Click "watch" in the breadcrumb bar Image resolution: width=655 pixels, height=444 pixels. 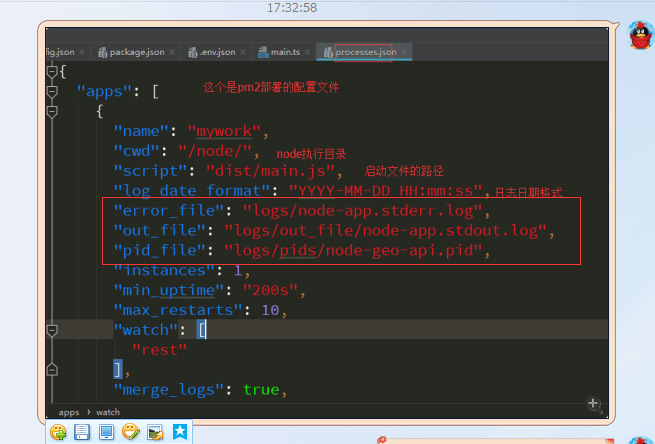pyautogui.click(x=108, y=411)
